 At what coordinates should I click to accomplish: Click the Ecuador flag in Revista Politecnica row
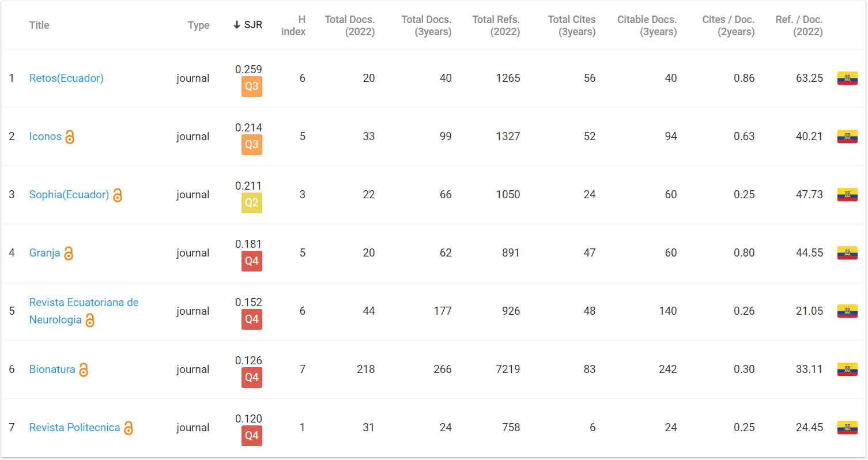(847, 428)
